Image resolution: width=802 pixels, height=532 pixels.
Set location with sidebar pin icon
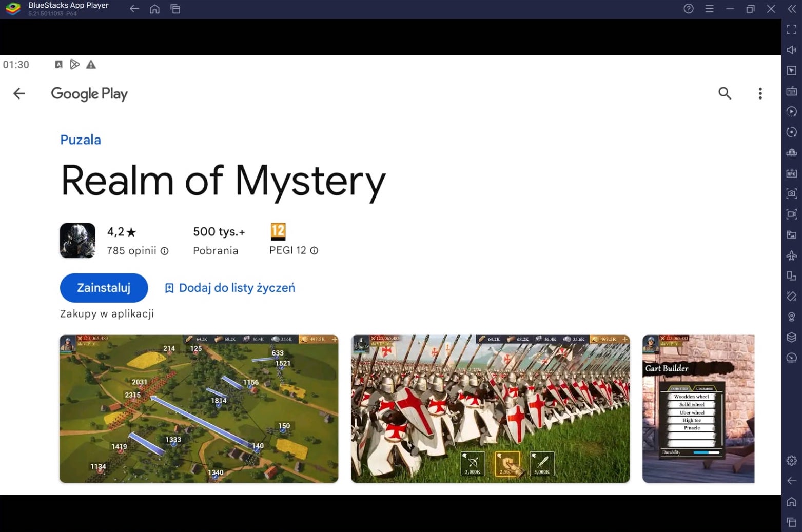pyautogui.click(x=791, y=317)
